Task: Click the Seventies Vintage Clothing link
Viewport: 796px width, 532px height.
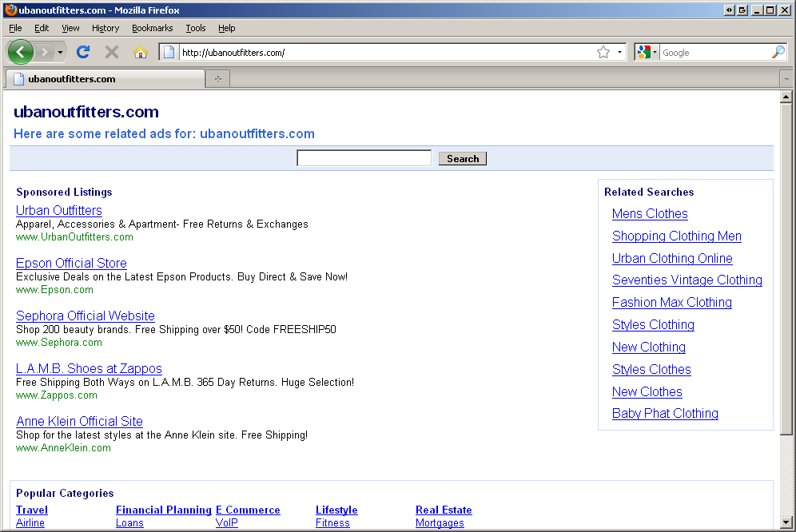Action: [687, 280]
